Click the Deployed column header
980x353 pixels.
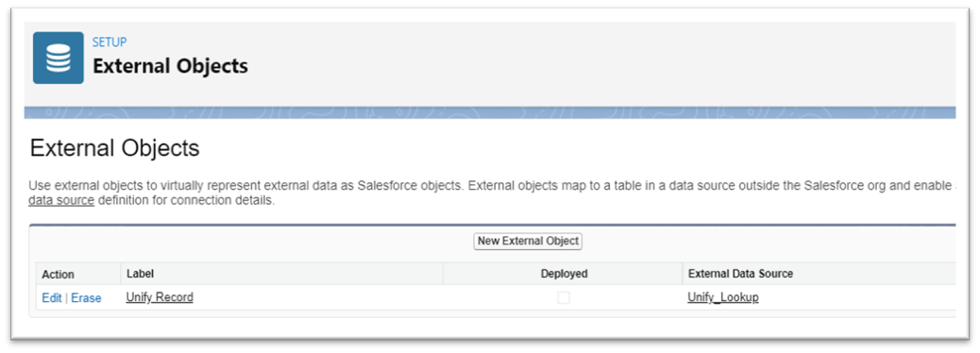pyautogui.click(x=564, y=274)
